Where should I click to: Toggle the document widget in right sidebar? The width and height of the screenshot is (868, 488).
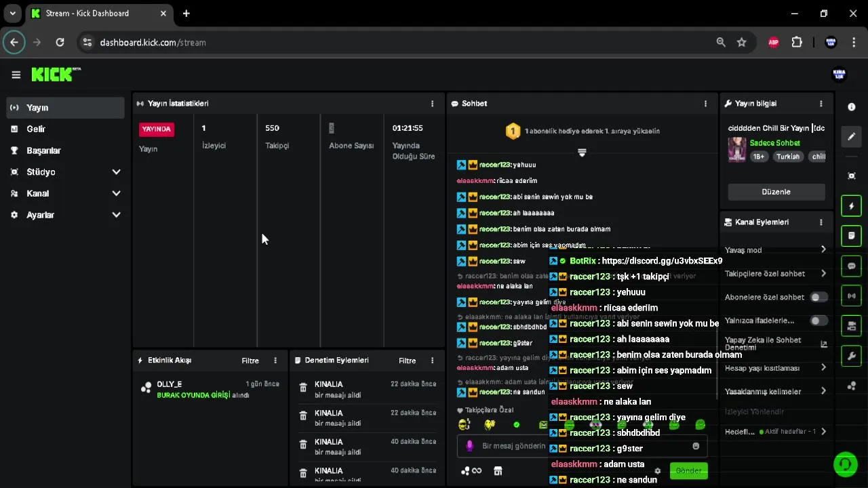click(852, 236)
